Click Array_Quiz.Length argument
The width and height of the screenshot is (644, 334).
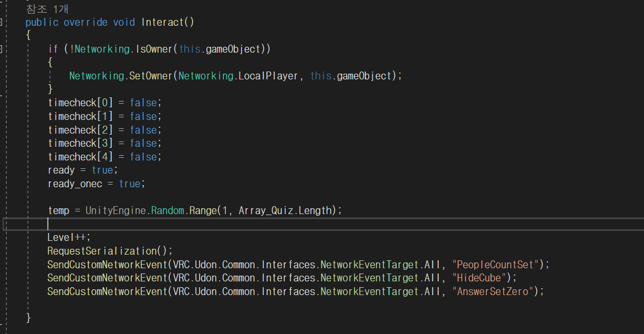pyautogui.click(x=286, y=210)
